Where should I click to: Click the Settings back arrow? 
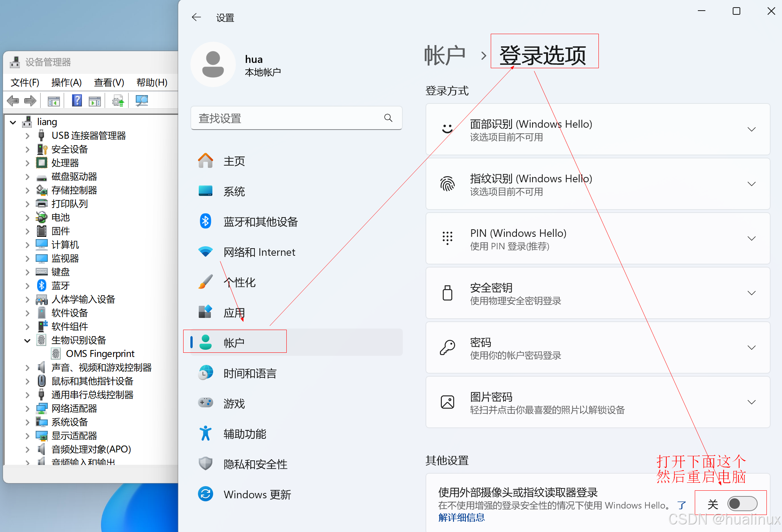point(196,17)
